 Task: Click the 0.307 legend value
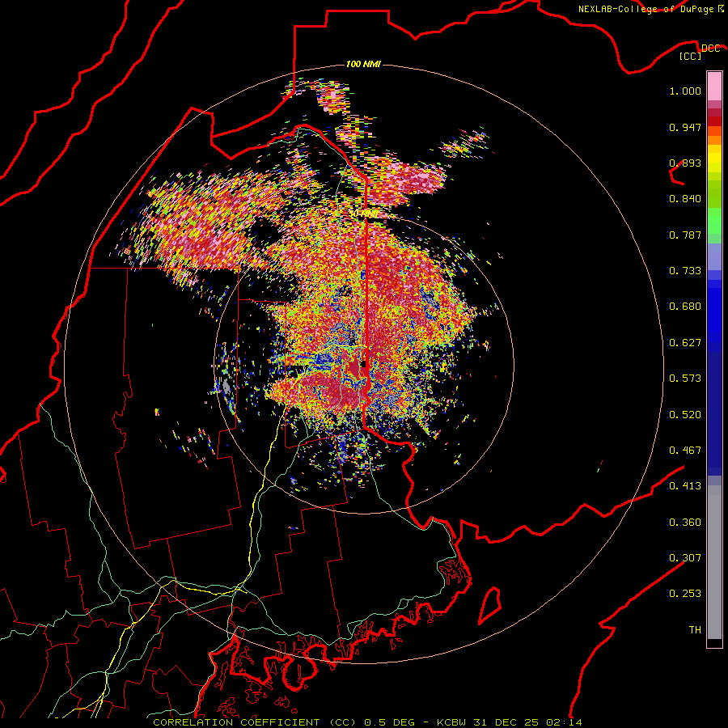[x=685, y=558]
